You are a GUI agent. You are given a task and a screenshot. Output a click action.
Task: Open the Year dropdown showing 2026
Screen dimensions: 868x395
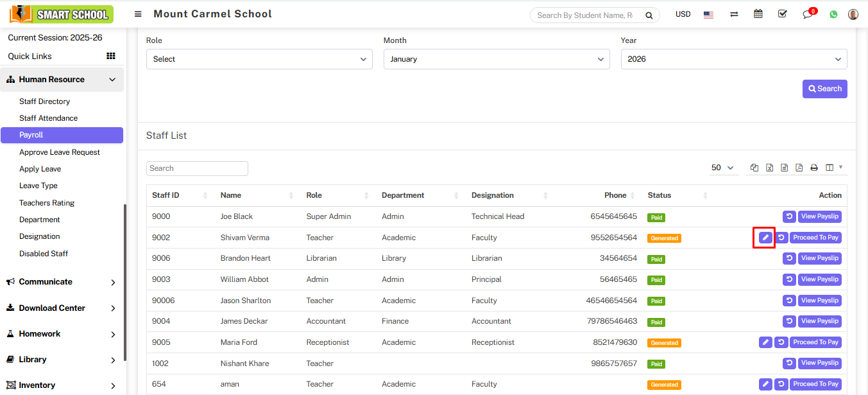point(733,59)
